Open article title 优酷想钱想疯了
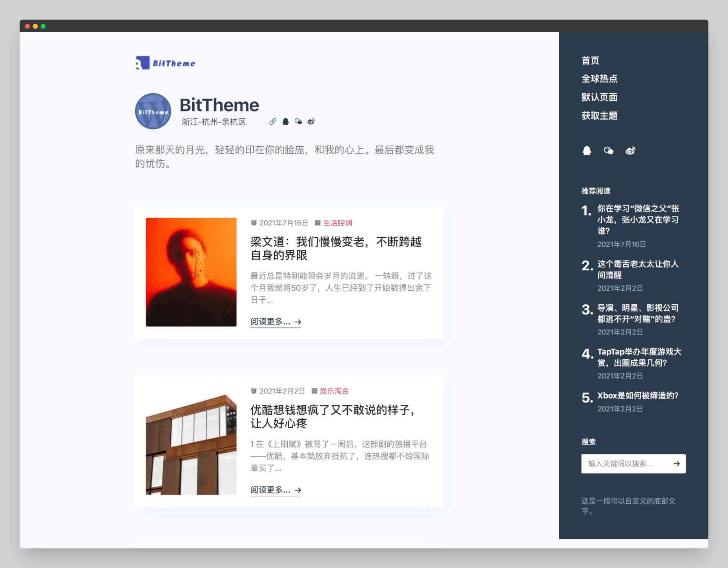The width and height of the screenshot is (728, 568). click(x=333, y=417)
